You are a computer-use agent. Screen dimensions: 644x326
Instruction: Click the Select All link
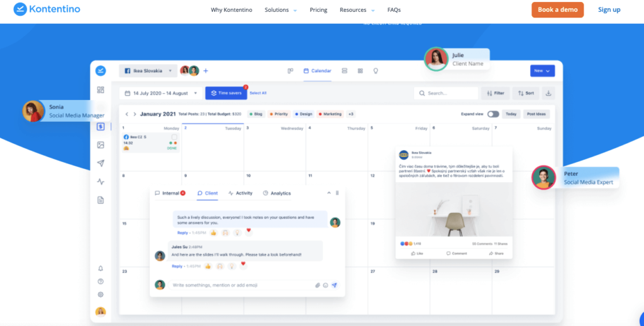258,93
